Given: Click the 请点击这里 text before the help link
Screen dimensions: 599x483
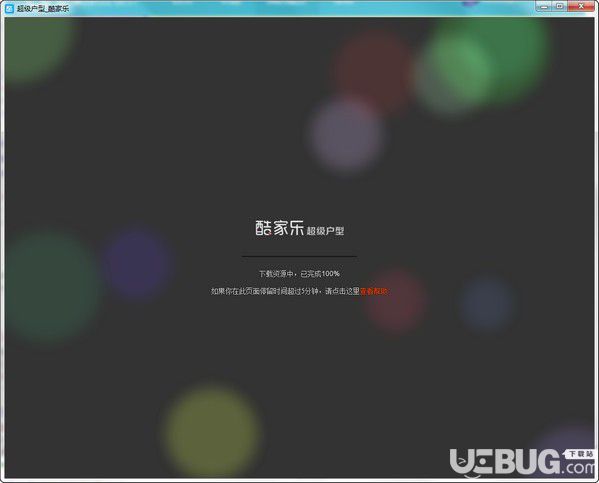Looking at the screenshot, I should coord(342,292).
